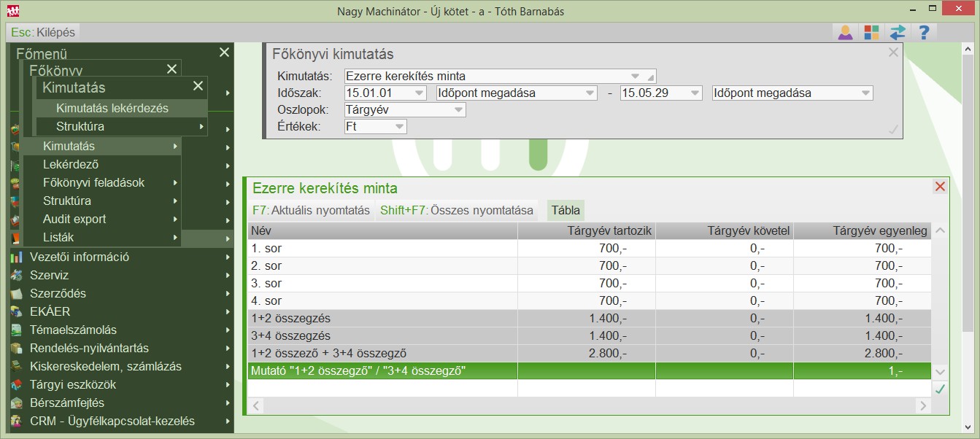The height and width of the screenshot is (439, 980).
Task: Click Esc: Kilépés button
Action: [x=43, y=33]
